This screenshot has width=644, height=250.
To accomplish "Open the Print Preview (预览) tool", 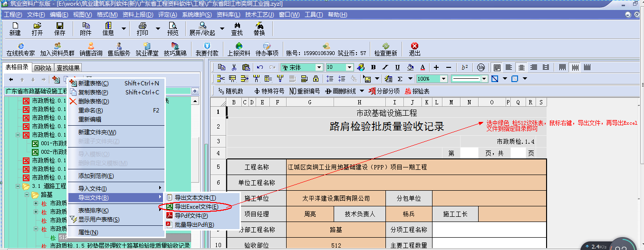I will [x=173, y=28].
